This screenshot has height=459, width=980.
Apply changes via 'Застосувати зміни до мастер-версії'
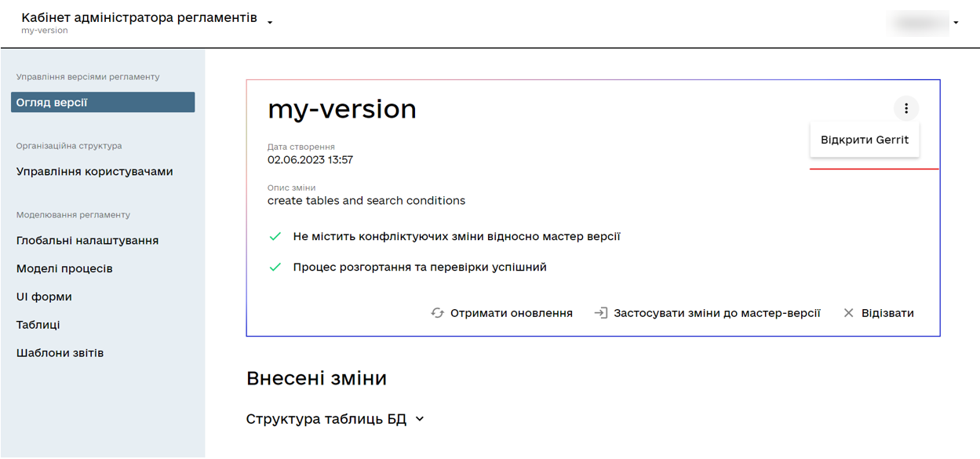pos(717,313)
